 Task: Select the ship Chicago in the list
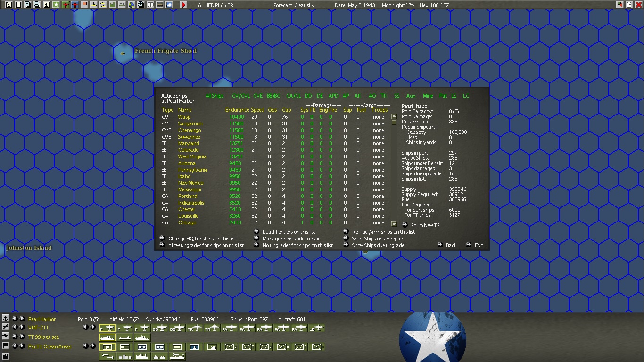(x=187, y=222)
